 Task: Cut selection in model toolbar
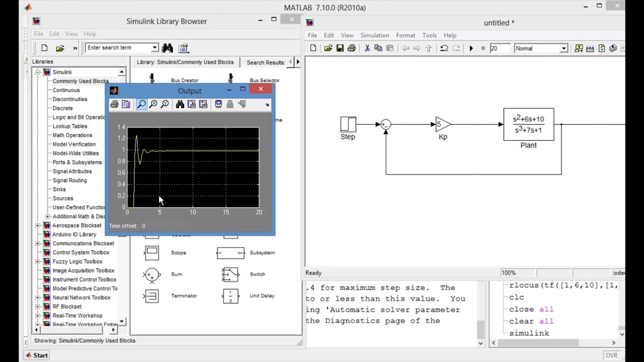(x=367, y=48)
